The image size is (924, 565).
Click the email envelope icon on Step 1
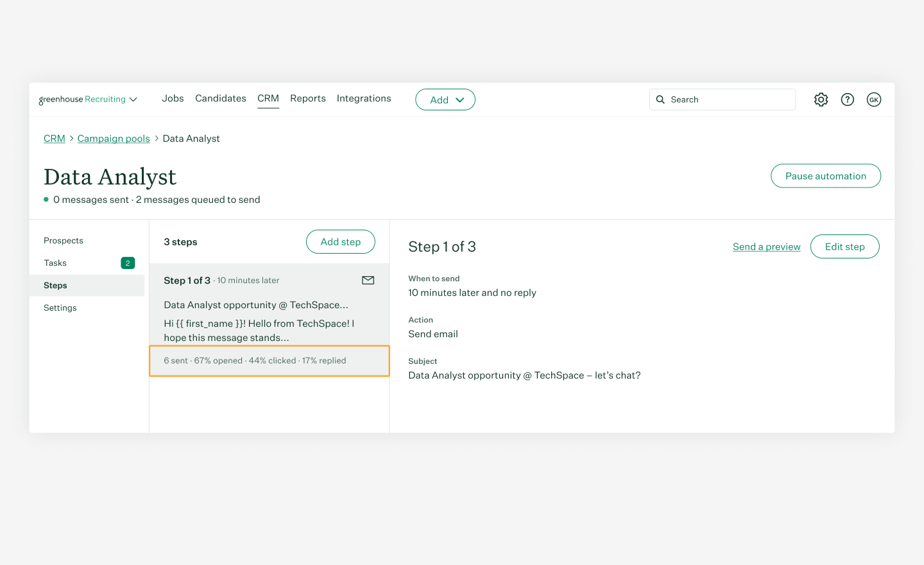(x=368, y=280)
